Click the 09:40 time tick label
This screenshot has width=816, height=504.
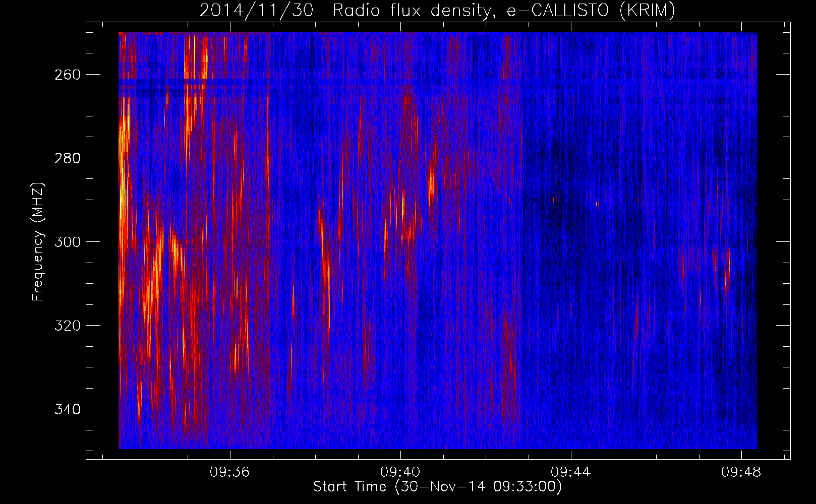point(400,472)
